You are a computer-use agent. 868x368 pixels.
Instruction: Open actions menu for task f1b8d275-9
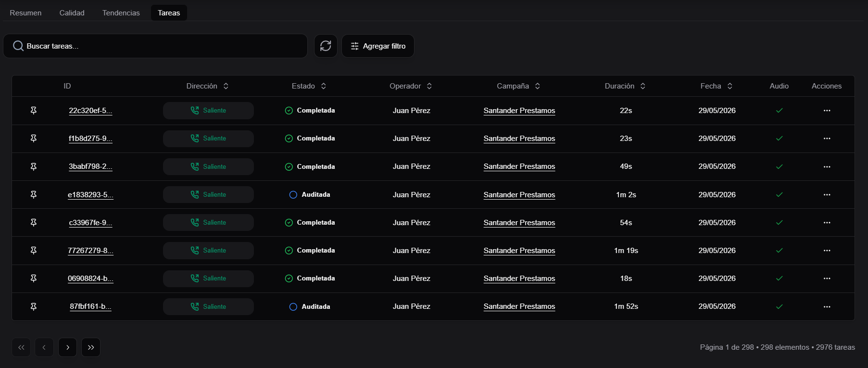pyautogui.click(x=827, y=139)
